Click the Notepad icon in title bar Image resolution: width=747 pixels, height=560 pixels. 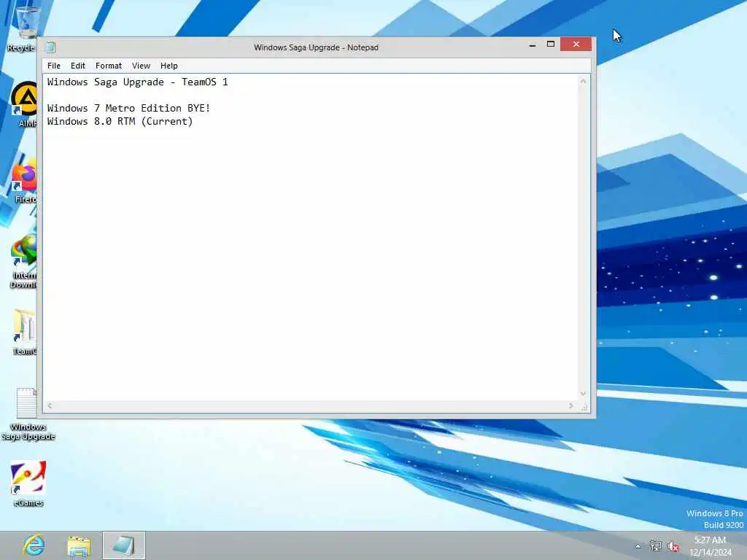point(50,47)
